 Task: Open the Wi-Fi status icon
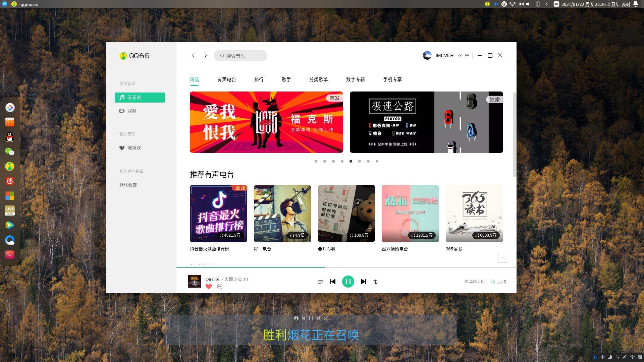[x=512, y=4]
